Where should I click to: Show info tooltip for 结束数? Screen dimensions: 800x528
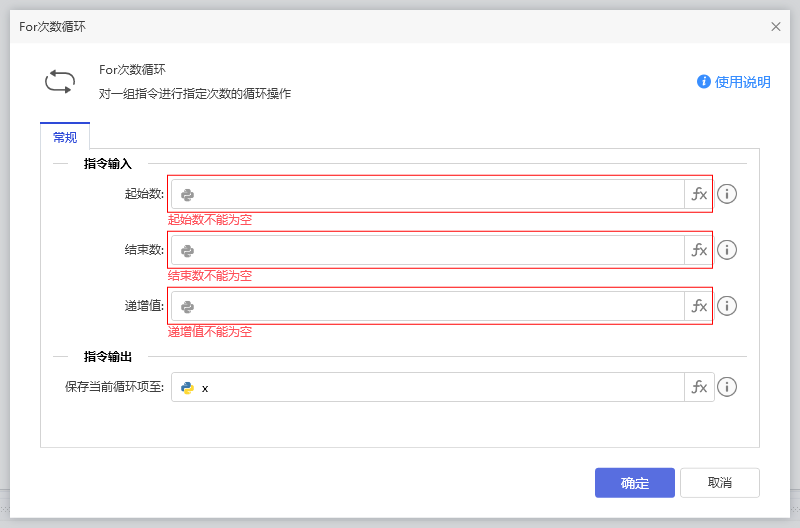click(x=727, y=250)
